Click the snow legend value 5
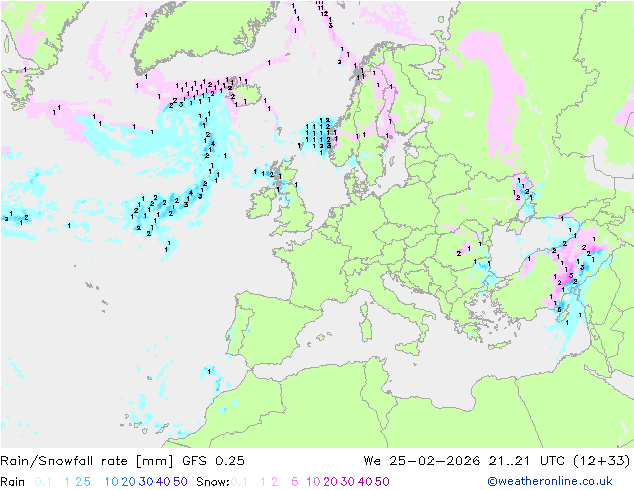 (x=295, y=482)
